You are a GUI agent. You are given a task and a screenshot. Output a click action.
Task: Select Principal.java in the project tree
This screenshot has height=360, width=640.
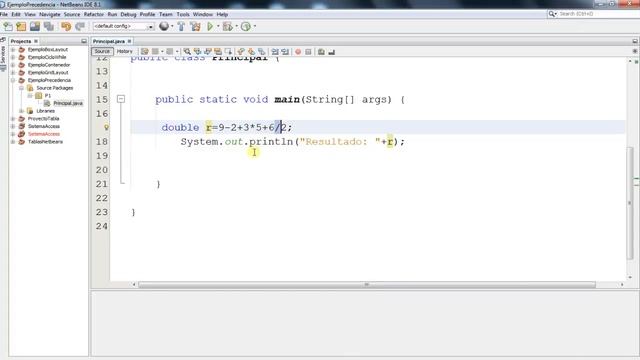tap(68, 103)
